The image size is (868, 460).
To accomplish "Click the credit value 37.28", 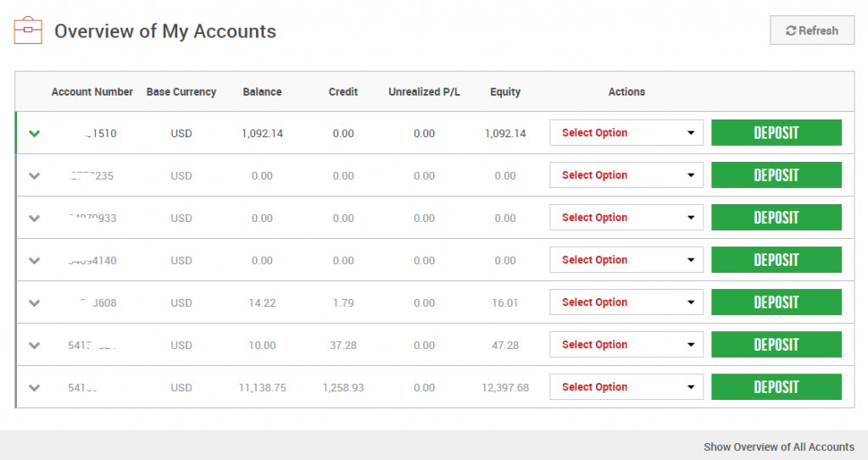I will pos(343,346).
